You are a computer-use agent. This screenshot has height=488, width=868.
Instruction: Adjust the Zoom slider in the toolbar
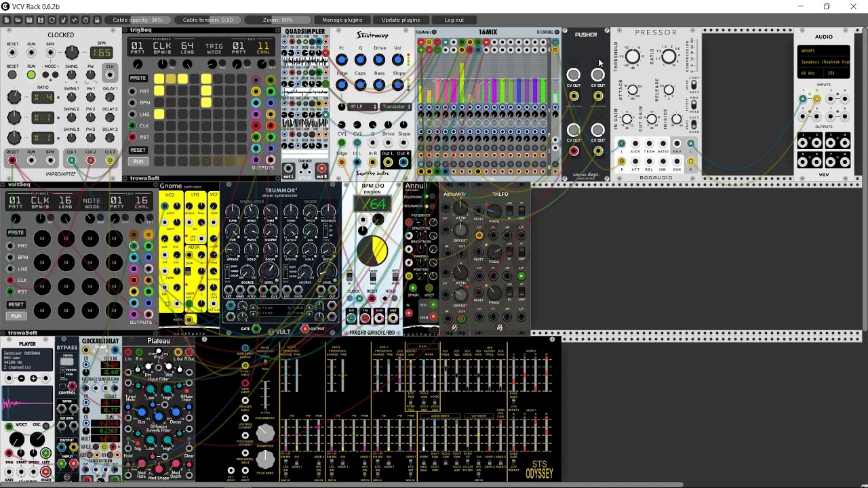(x=278, y=20)
